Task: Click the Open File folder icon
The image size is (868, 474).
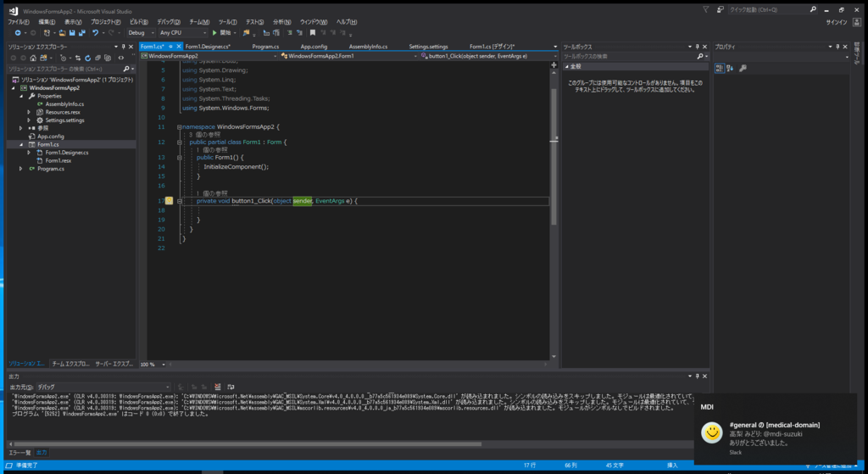Action: tap(62, 33)
